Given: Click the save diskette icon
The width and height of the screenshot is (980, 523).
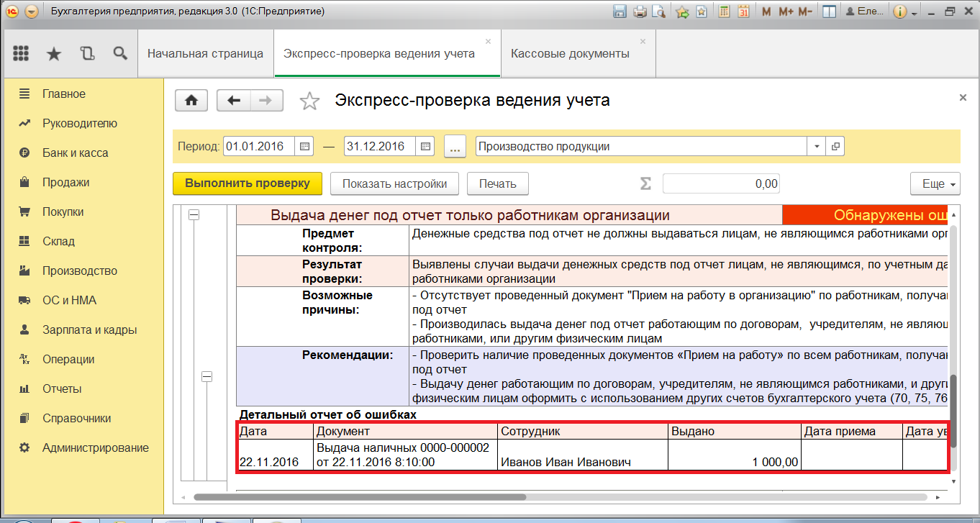Looking at the screenshot, I should (x=620, y=12).
